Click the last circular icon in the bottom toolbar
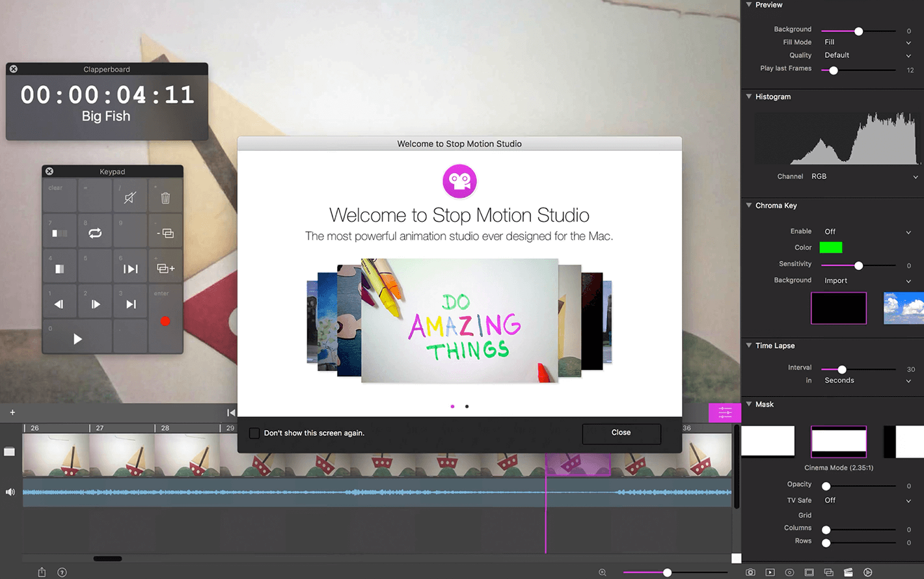Screen dimensions: 924x579 click(867, 572)
